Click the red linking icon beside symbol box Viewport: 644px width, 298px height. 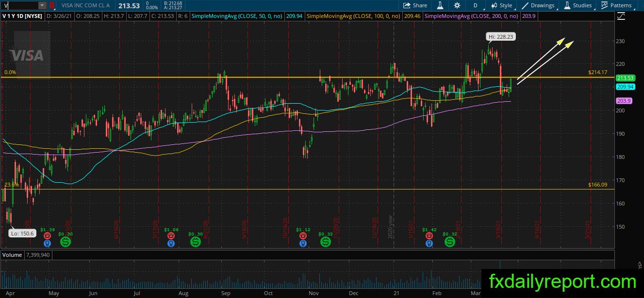(x=52, y=5)
